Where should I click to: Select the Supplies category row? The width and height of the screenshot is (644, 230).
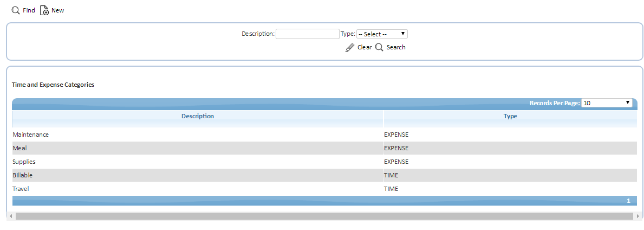coord(324,162)
